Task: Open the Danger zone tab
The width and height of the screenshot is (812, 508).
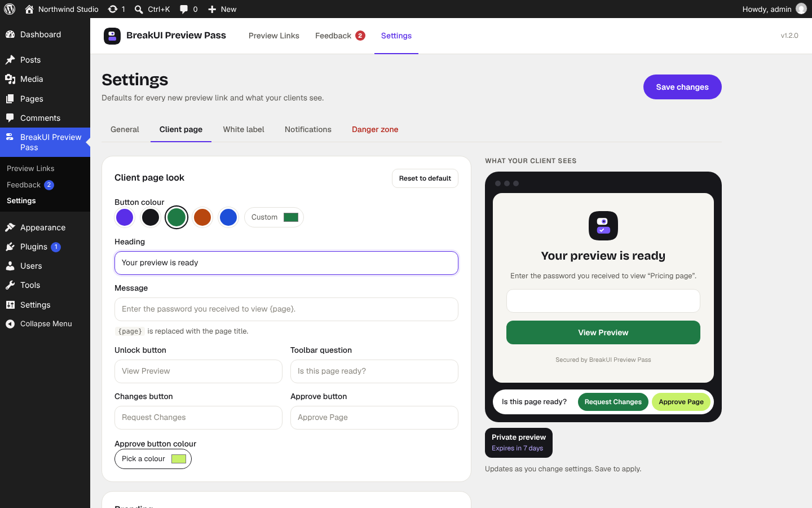Action: pos(375,129)
